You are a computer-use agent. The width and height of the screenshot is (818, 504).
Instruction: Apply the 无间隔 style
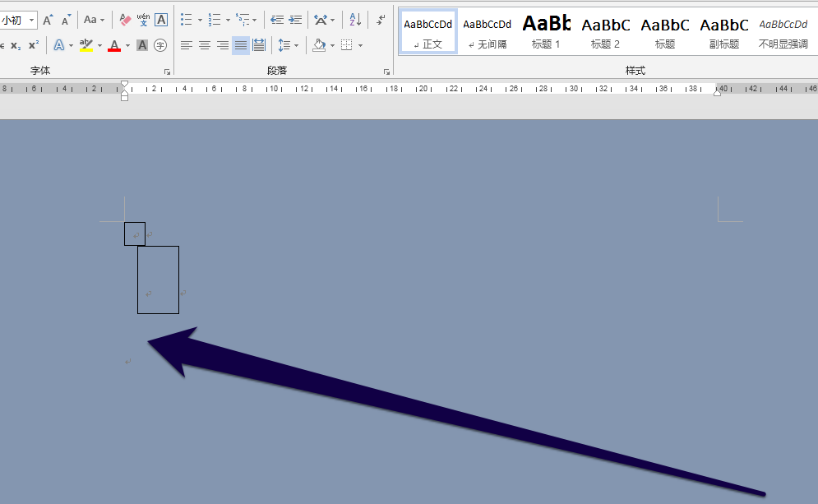pyautogui.click(x=488, y=32)
